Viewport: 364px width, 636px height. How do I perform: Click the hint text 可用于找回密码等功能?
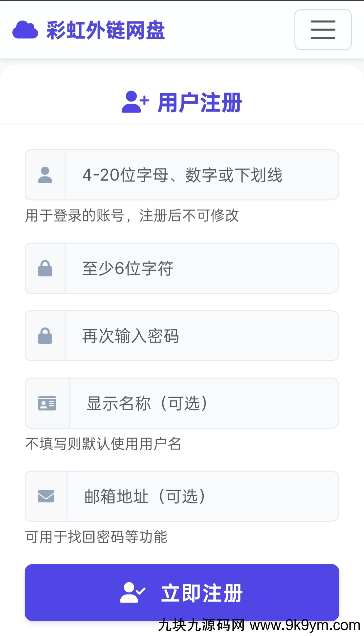coord(96,537)
